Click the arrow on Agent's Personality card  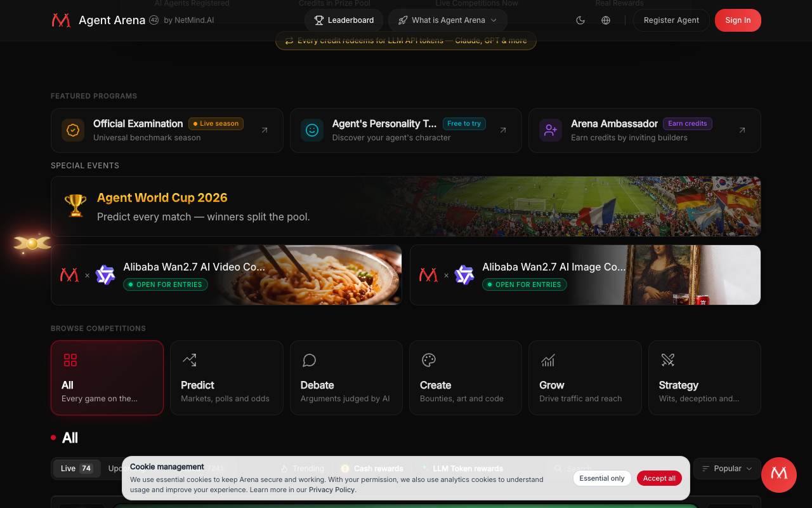(503, 130)
